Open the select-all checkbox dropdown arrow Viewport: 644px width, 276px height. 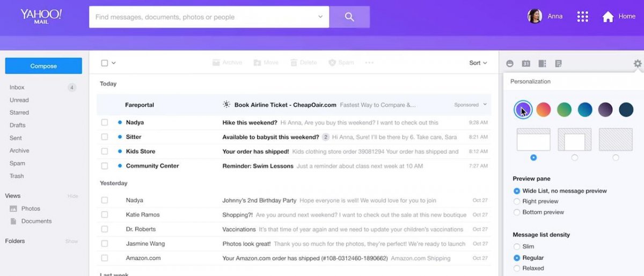click(x=114, y=63)
